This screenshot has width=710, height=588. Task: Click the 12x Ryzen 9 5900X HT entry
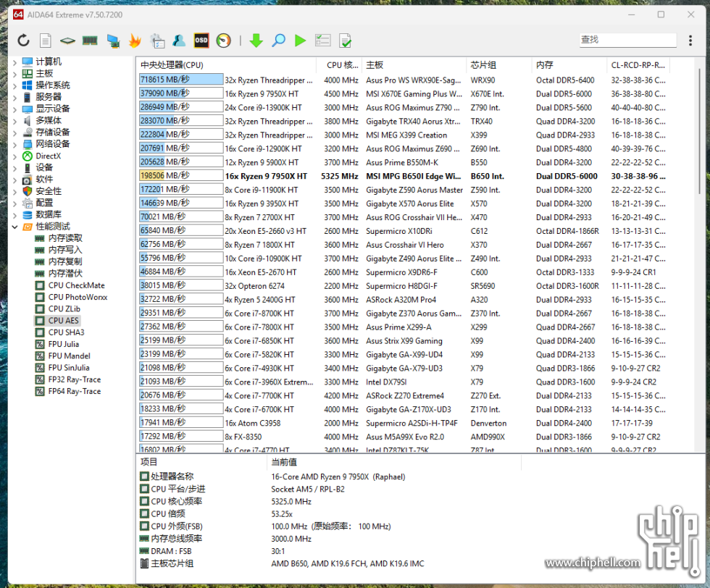point(262,162)
